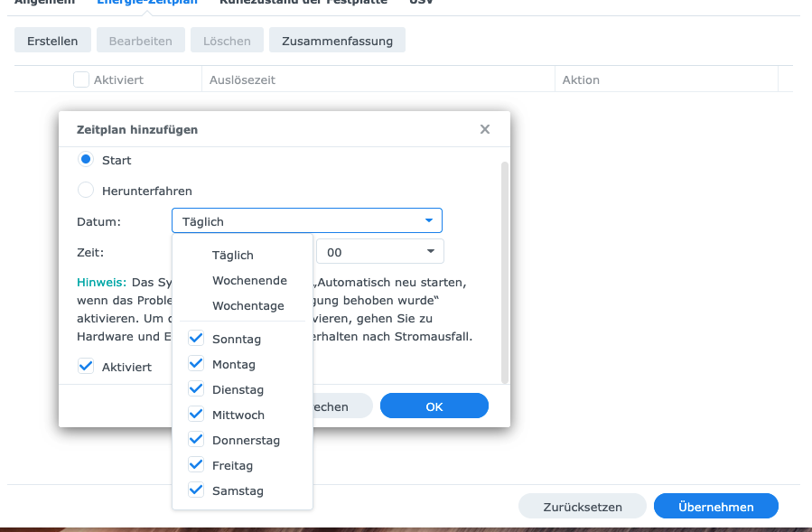Uncheck the Dienstag checkbox
Screen dimensions: 812x532
click(196, 389)
